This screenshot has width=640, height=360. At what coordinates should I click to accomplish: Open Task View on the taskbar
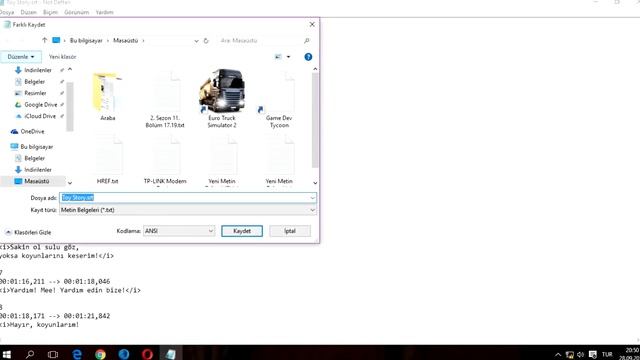[x=53, y=354]
